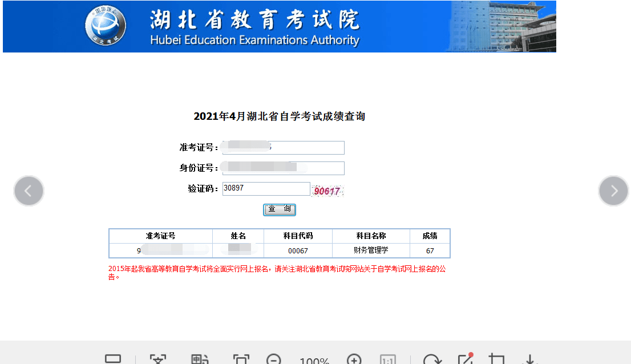The height and width of the screenshot is (364, 631).
Task: Click the fit-to-screen frame icon
Action: [241, 359]
